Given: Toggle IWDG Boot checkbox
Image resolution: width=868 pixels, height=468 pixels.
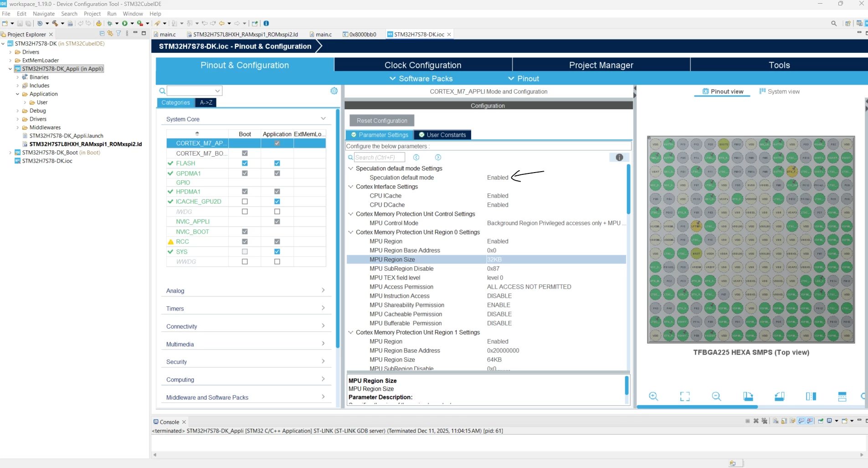Looking at the screenshot, I should (245, 212).
